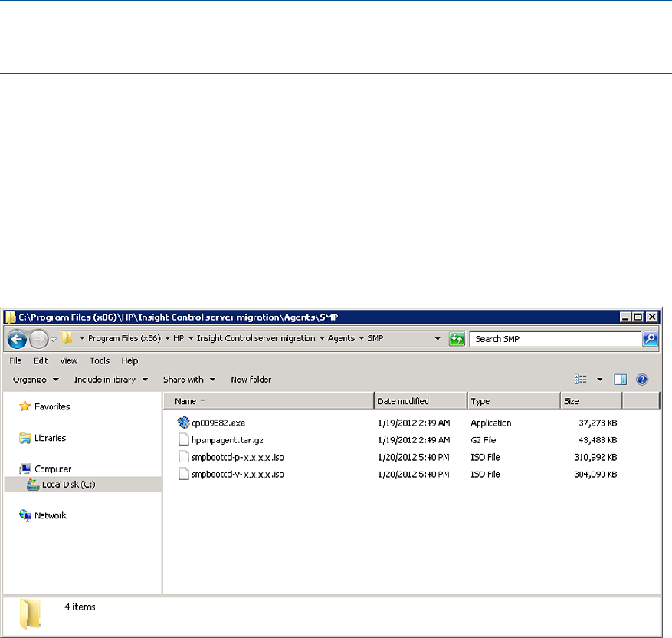The image size is (672, 638).
Task: Open the Share with dropdown
Action: click(x=189, y=380)
